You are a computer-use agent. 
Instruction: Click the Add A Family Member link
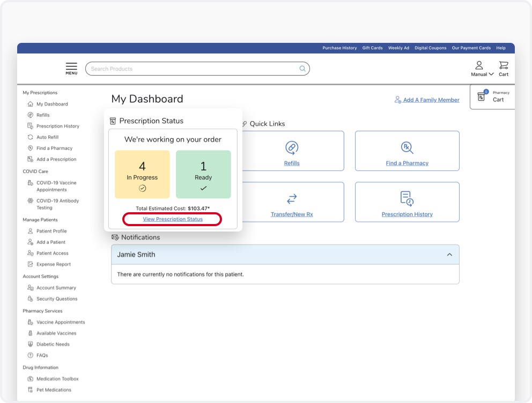(431, 100)
